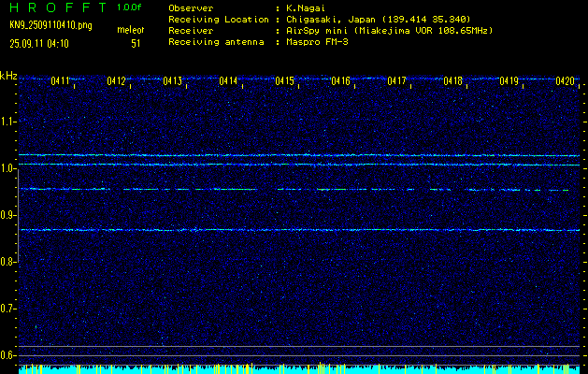Click the meteor counter label

click(x=131, y=30)
